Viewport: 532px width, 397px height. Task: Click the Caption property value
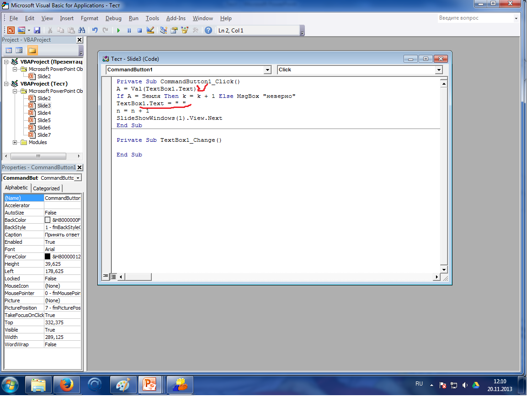(x=63, y=235)
